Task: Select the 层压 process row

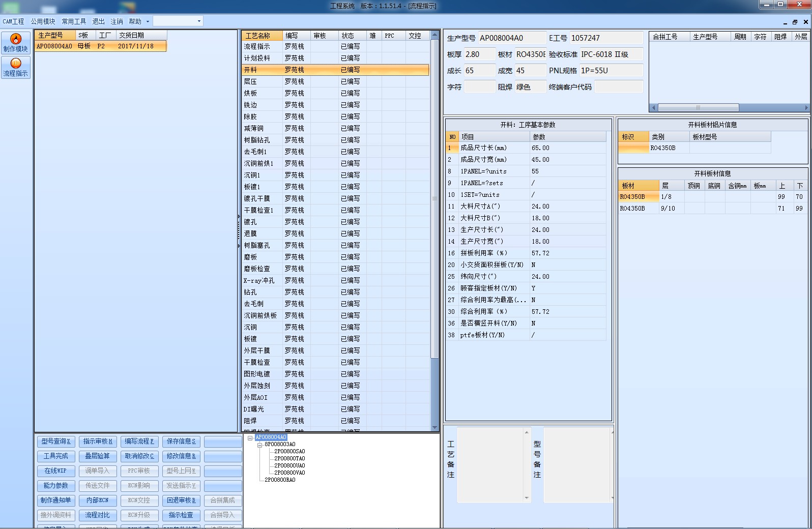Action: (x=336, y=81)
